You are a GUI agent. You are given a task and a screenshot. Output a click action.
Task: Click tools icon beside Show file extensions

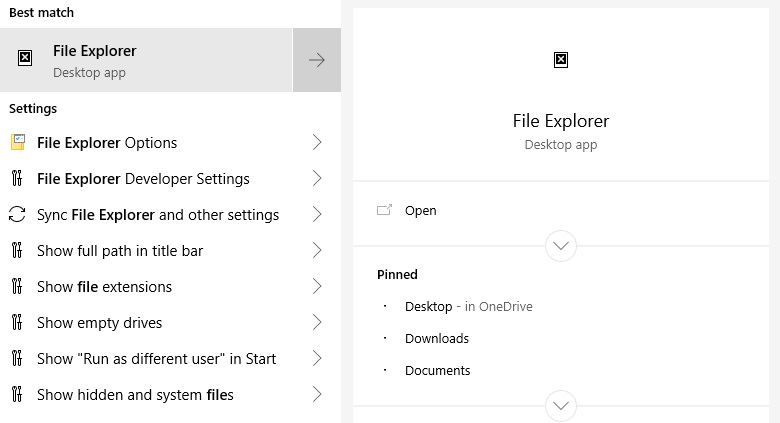[x=17, y=286]
